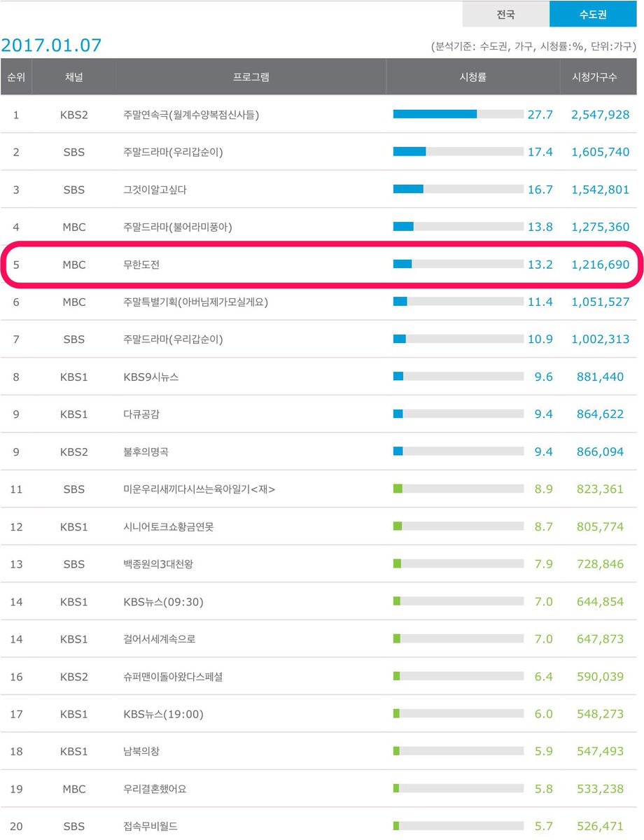The width and height of the screenshot is (644, 840).
Task: Click rank 1 in the first row
Action: click(x=16, y=115)
